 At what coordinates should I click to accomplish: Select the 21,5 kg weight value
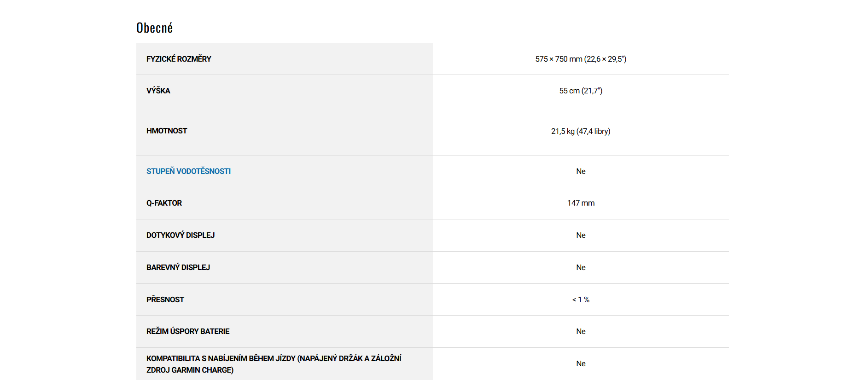pos(580,131)
